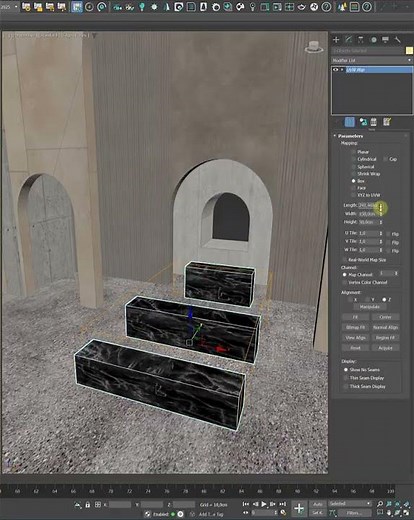Screen dimensions: 414x520
Task: Toggle the selection lock icon
Action: point(88,505)
